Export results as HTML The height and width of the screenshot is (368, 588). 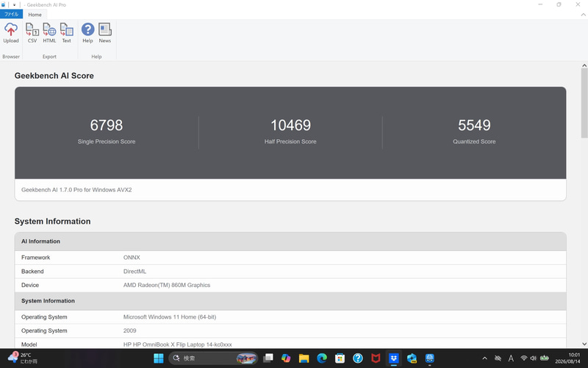[49, 33]
